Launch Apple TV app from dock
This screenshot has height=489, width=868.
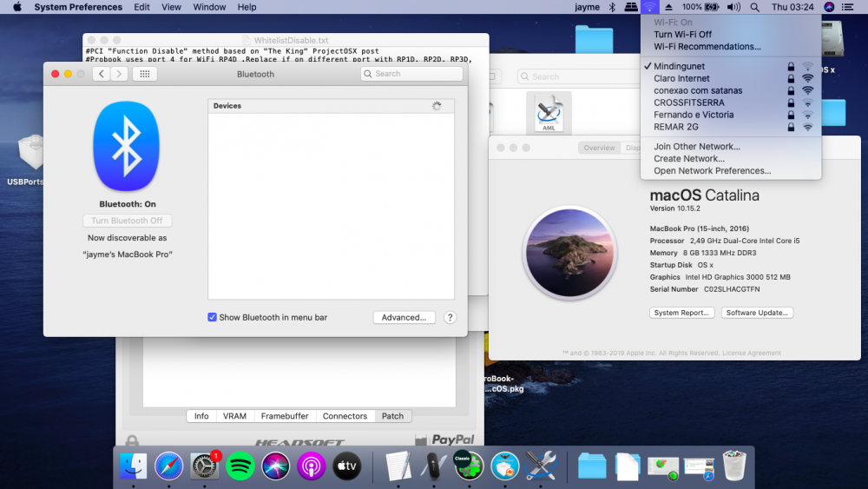346,466
